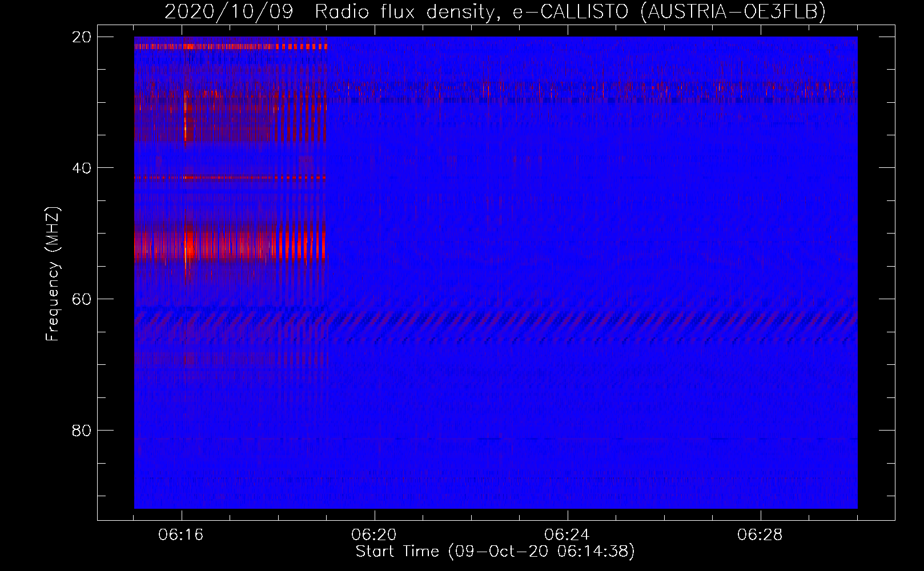Viewport: 924px width, 571px height.
Task: Click the 20 frequency tick label
Action: (x=82, y=37)
